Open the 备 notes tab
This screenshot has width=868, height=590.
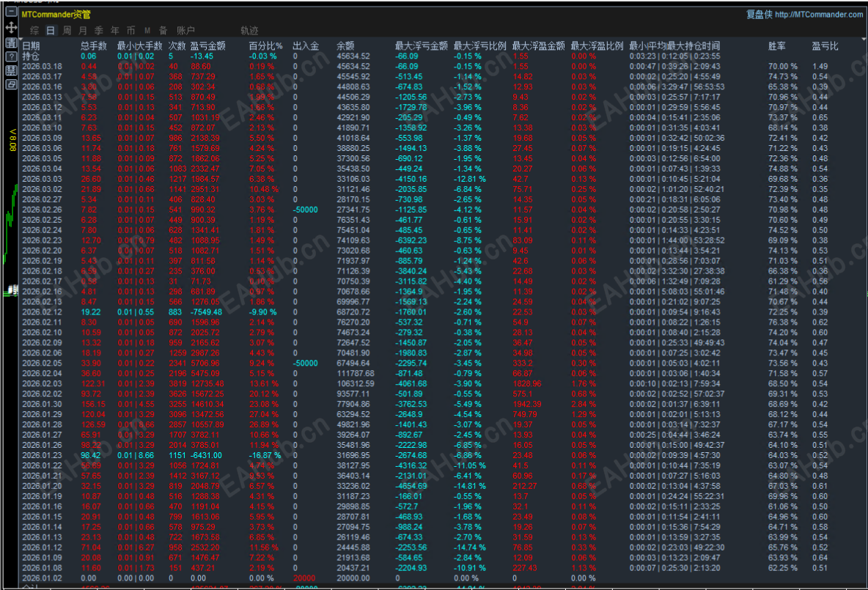[163, 31]
